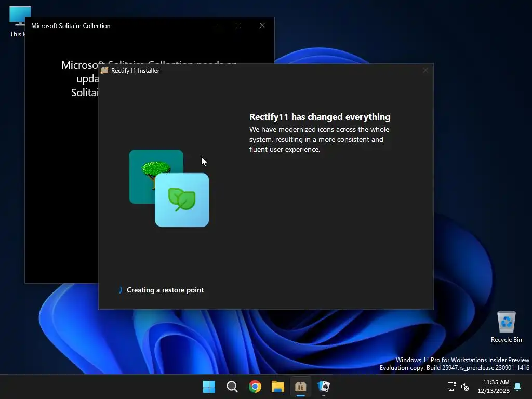Launch Google Chrome from the taskbar
The image size is (532, 399).
[255, 387]
